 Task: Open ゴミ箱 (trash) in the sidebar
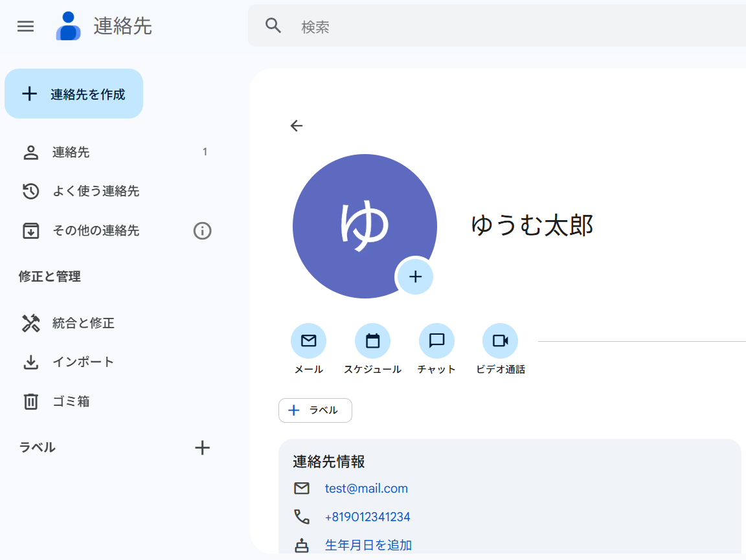coord(71,401)
